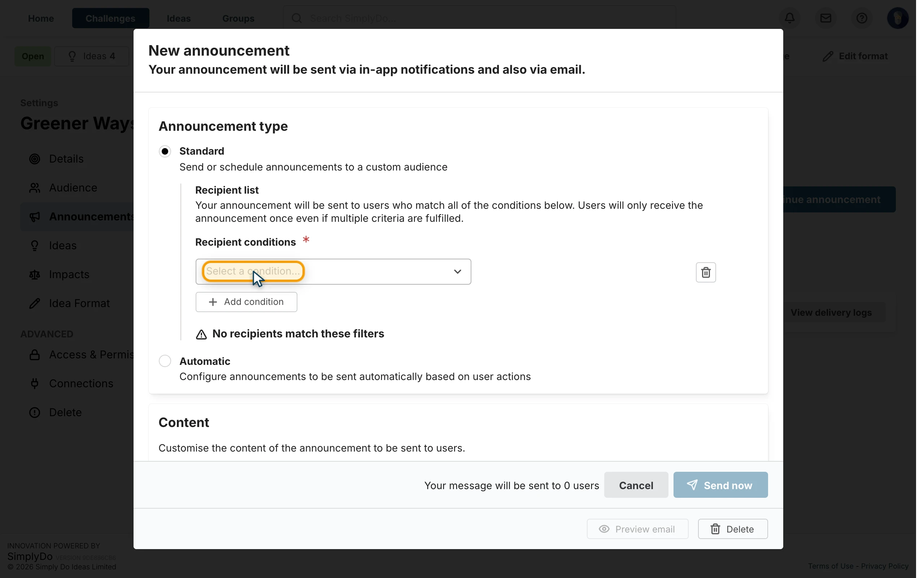Click the Impacts scales icon
The image size is (924, 578).
(35, 275)
